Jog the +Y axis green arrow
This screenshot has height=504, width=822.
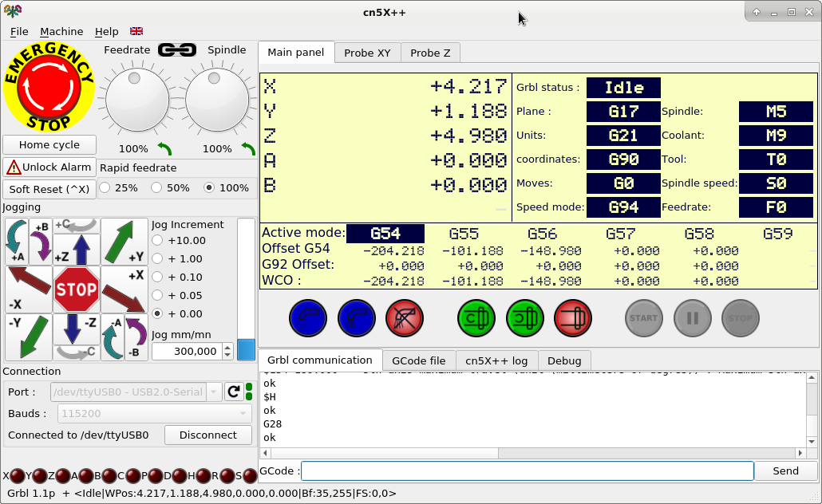tap(124, 241)
